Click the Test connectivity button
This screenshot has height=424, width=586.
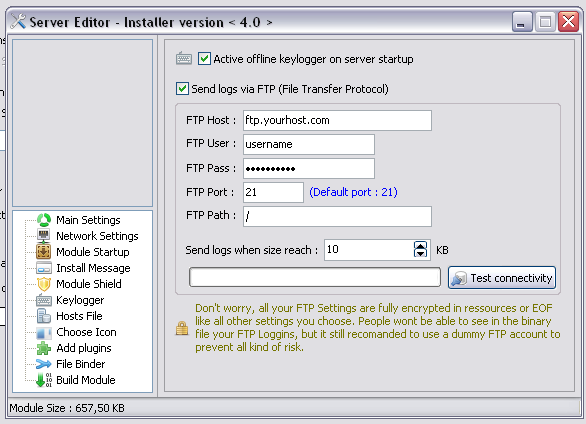coord(502,278)
